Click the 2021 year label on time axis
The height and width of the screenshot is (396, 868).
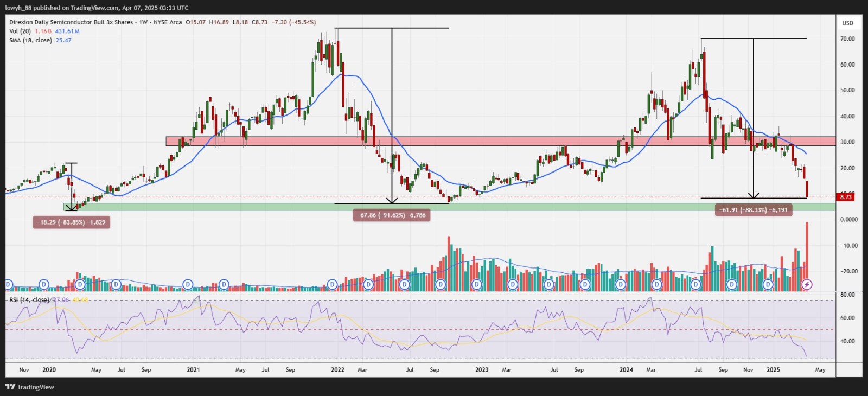pyautogui.click(x=193, y=370)
